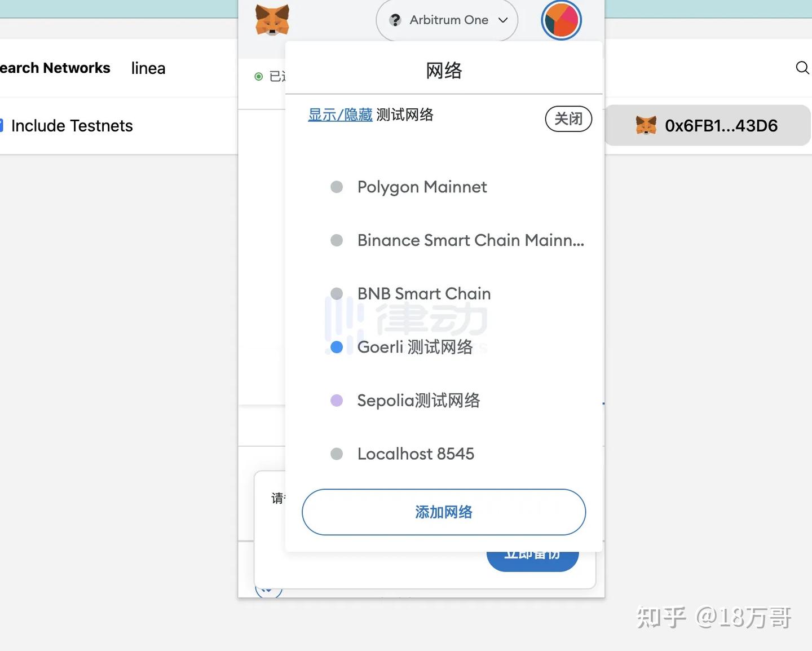
Task: Toggle 显示/隐藏 测试网络 visibility
Action: tap(340, 115)
